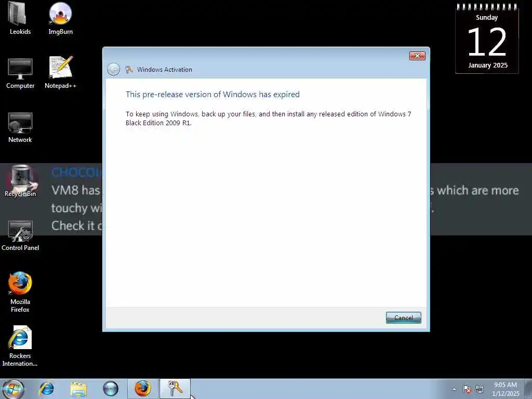This screenshot has width=532, height=399.
Task: Click the 'Windows Activation' title text
Action: tap(165, 70)
